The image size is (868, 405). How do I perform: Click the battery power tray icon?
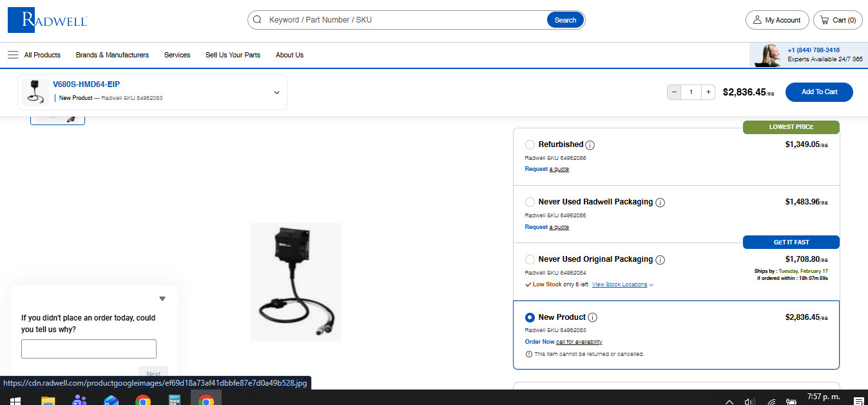point(791,401)
